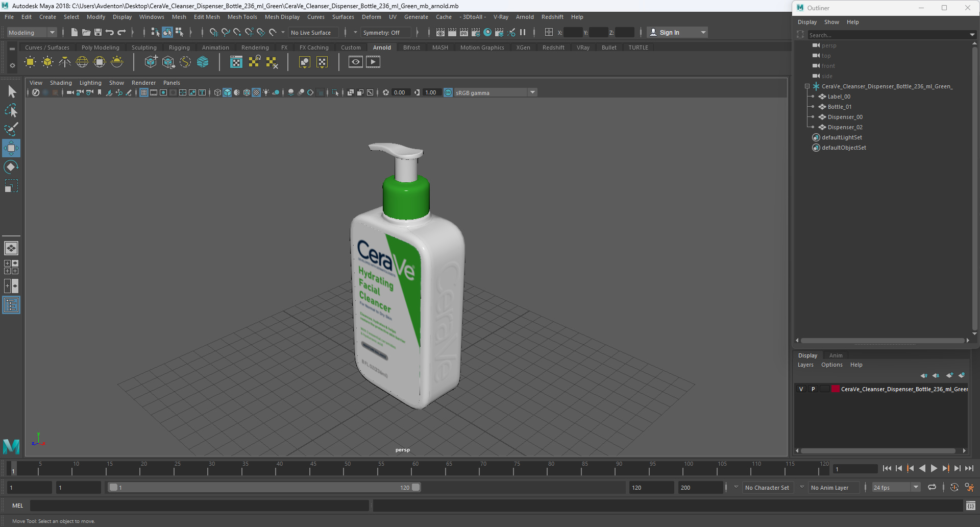
Task: Click the red layer color swatch
Action: [836, 389]
